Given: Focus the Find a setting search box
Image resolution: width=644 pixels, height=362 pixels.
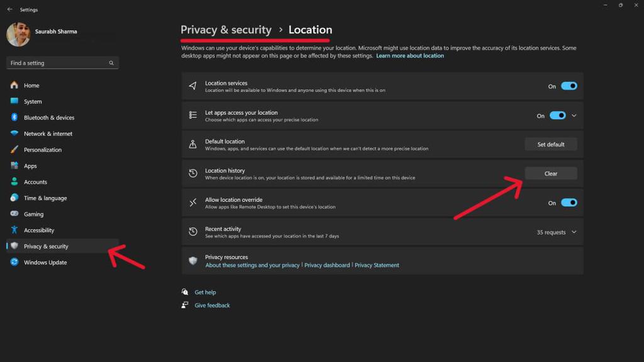Looking at the screenshot, I should point(58,63).
